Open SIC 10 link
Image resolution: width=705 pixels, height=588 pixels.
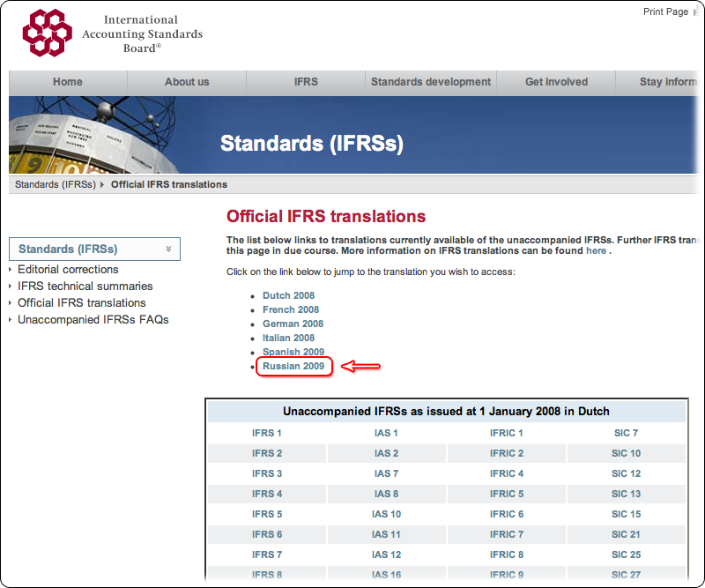click(x=626, y=453)
